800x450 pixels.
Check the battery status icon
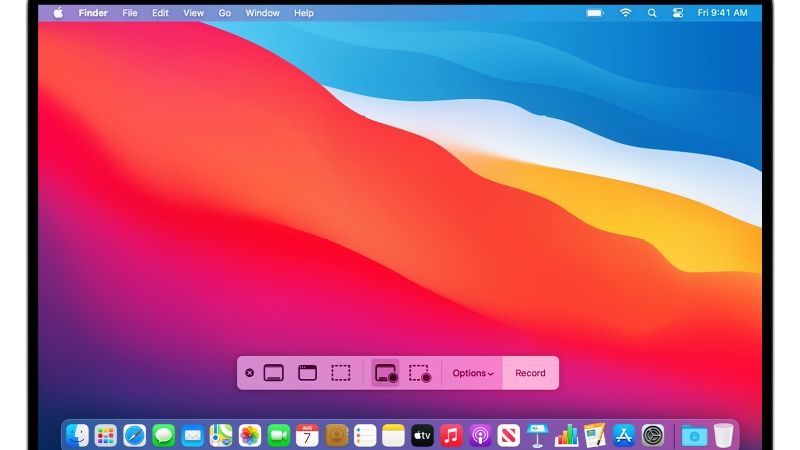[595, 13]
